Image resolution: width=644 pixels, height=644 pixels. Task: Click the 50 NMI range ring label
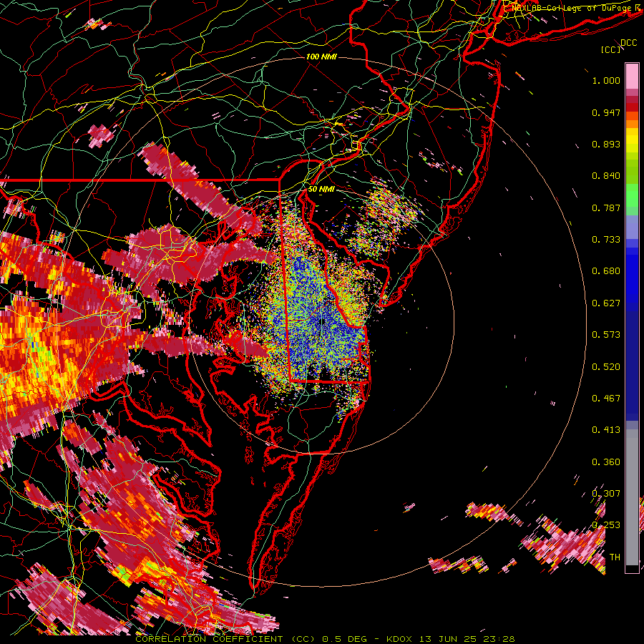(x=321, y=190)
